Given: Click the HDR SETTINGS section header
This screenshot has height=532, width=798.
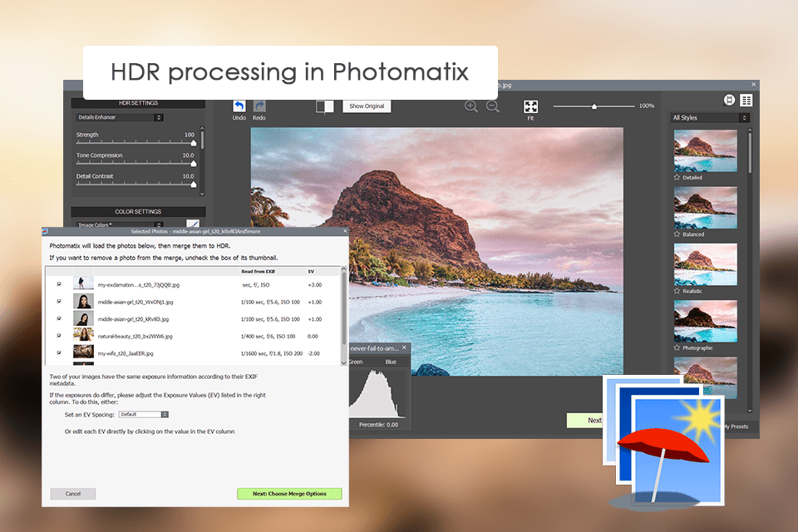Looking at the screenshot, I should [x=138, y=103].
